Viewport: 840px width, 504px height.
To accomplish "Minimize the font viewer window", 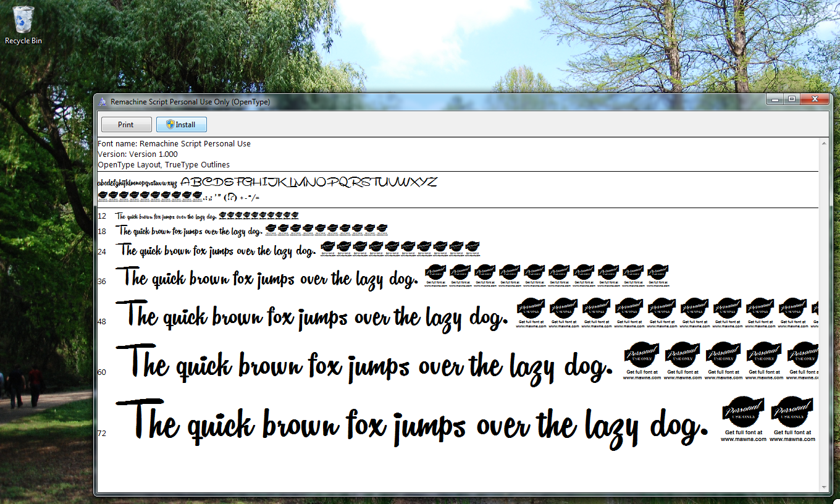I will pos(775,99).
